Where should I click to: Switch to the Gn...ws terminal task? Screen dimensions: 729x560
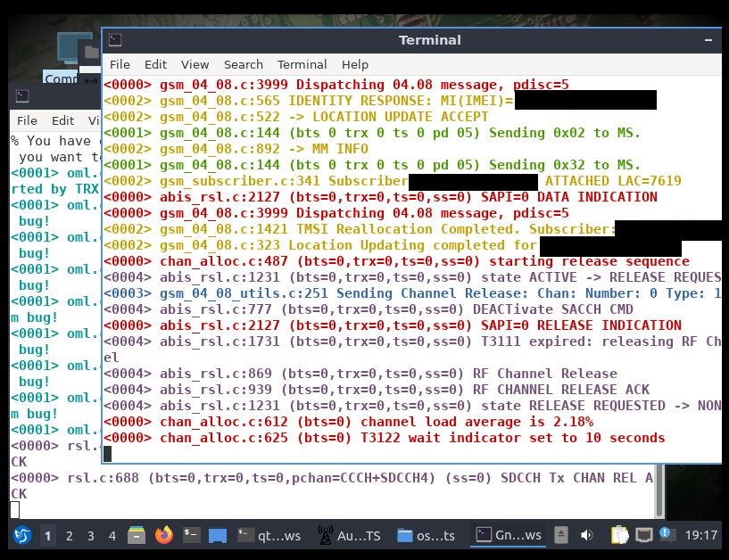click(509, 536)
